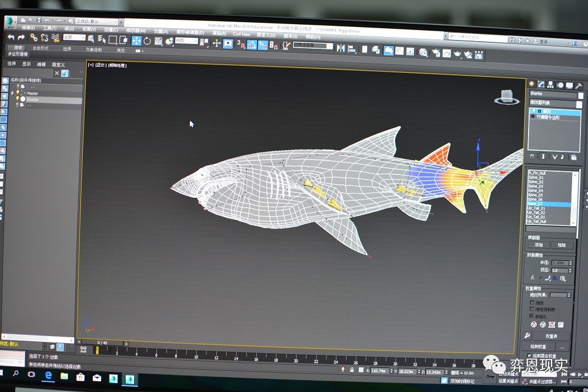Click the 绘制权重 button
The image size is (588, 392).
pyautogui.click(x=538, y=346)
